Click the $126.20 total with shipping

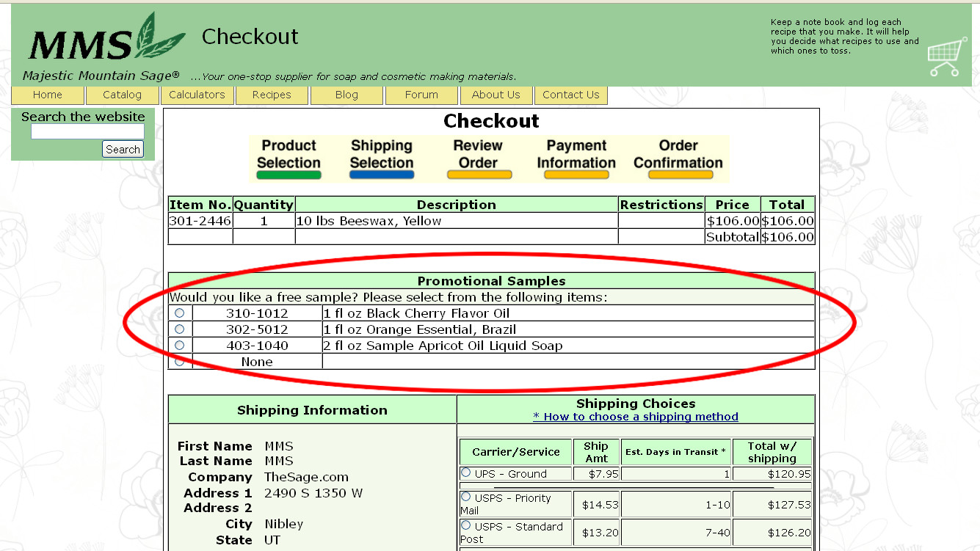[772, 533]
